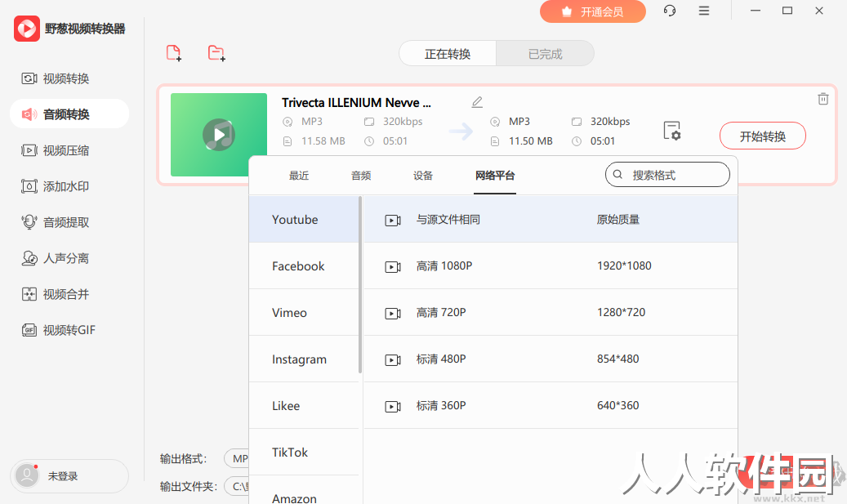Choose 高清 720P preset
Image resolution: width=847 pixels, height=504 pixels.
551,312
